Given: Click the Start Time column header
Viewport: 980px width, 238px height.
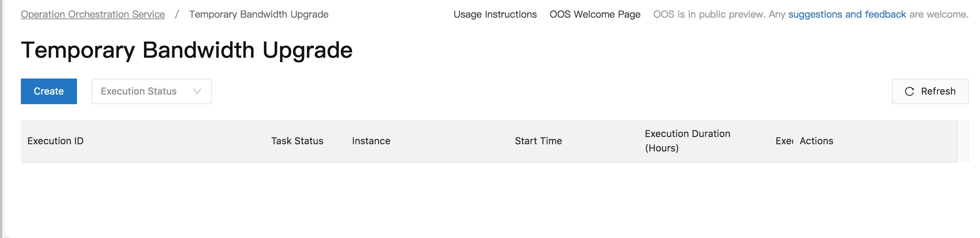Looking at the screenshot, I should pos(539,141).
